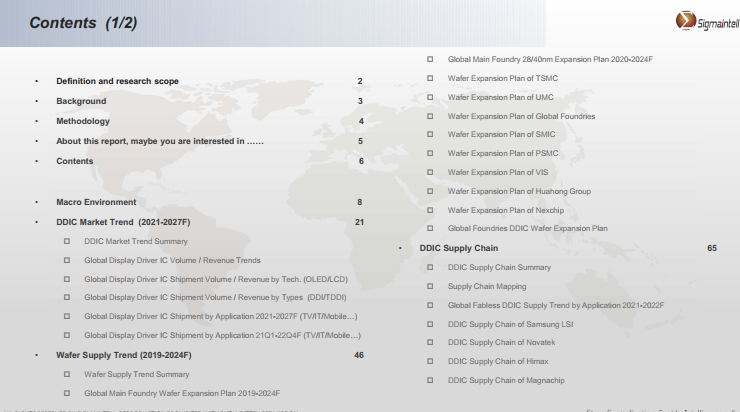
Task: Select the DDIC Supply Chain heading
Action: coord(458,248)
